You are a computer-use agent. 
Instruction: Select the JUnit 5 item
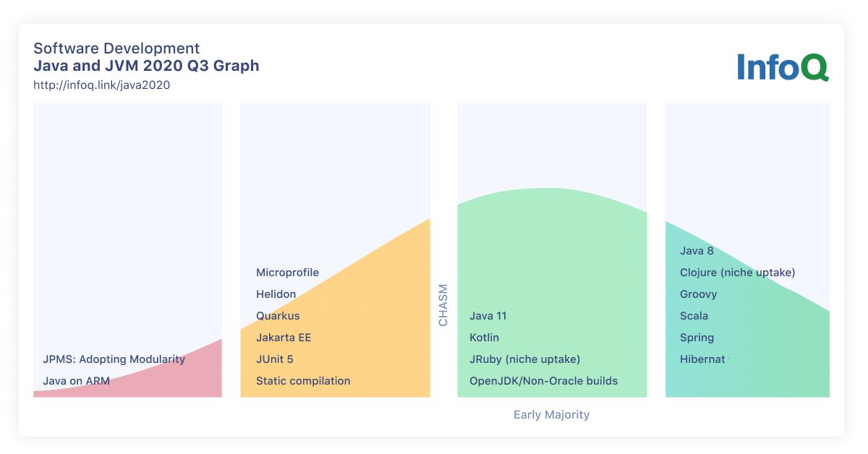pyautogui.click(x=274, y=359)
